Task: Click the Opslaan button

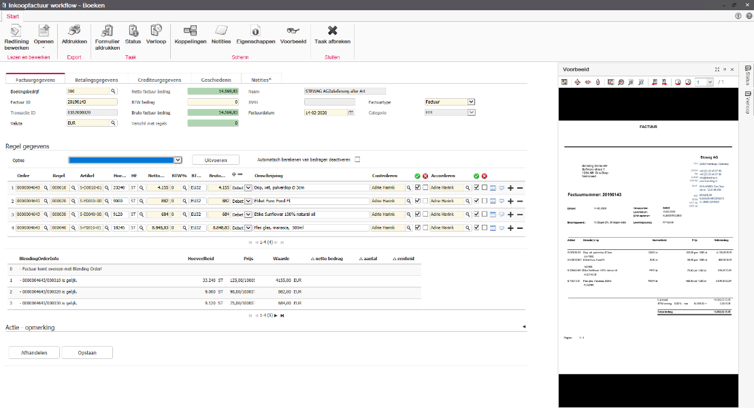Action: click(x=87, y=353)
